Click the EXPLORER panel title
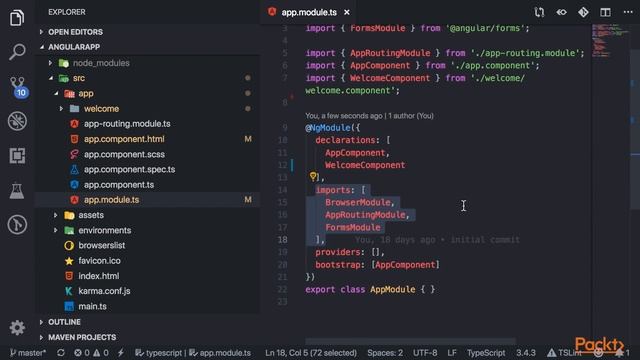This screenshot has width=640, height=360. [67, 12]
